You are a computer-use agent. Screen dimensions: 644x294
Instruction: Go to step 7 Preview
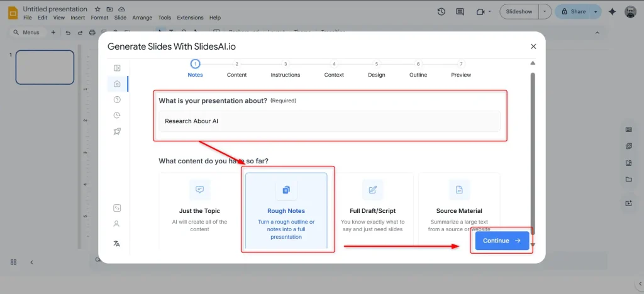click(x=461, y=69)
